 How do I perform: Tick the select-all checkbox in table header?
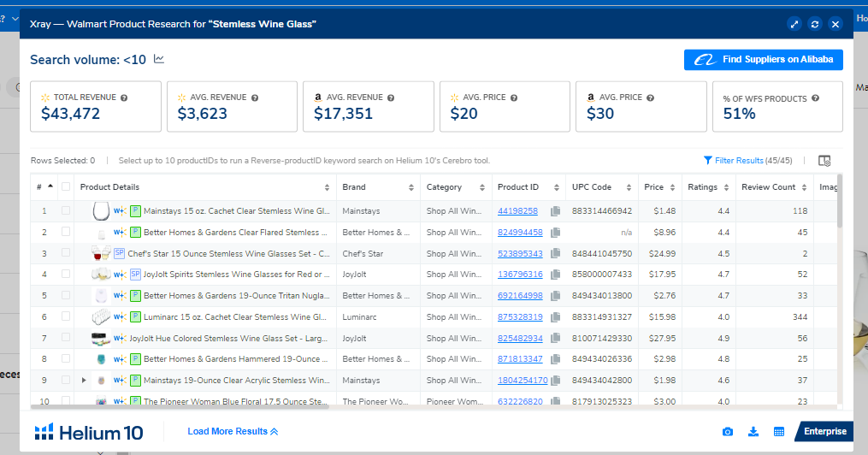click(66, 187)
